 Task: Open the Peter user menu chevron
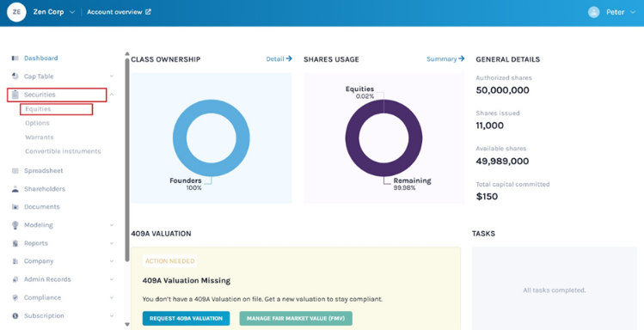(x=633, y=12)
